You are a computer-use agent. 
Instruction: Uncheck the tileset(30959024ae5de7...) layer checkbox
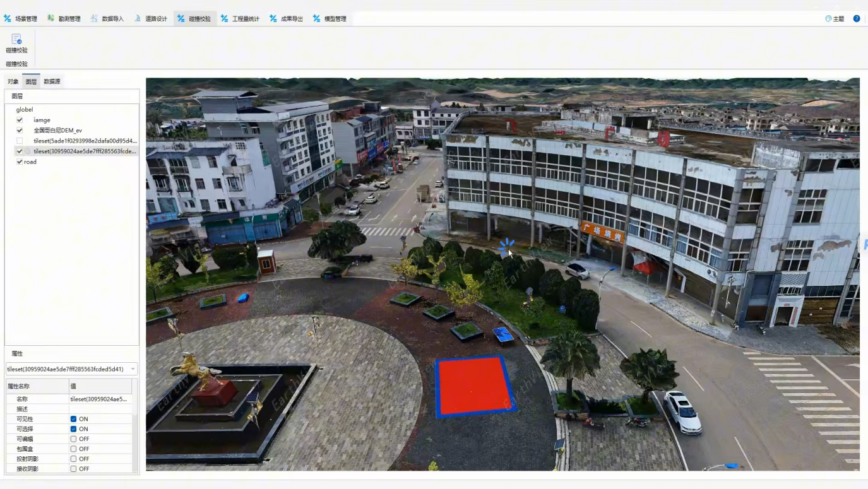20,151
